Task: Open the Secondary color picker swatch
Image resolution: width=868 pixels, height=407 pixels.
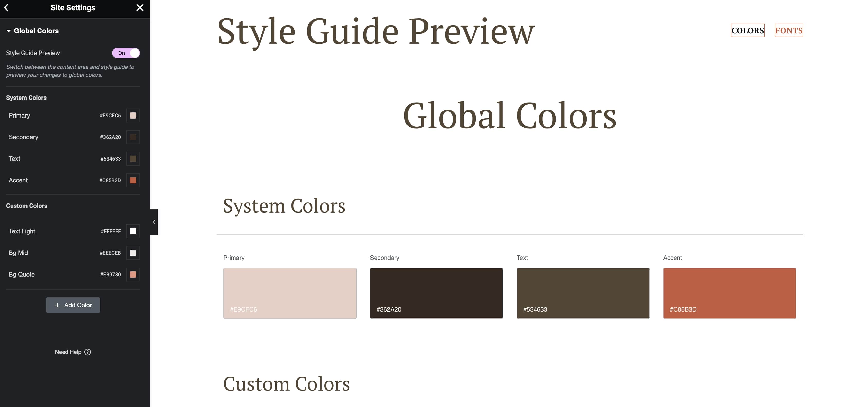Action: tap(133, 137)
